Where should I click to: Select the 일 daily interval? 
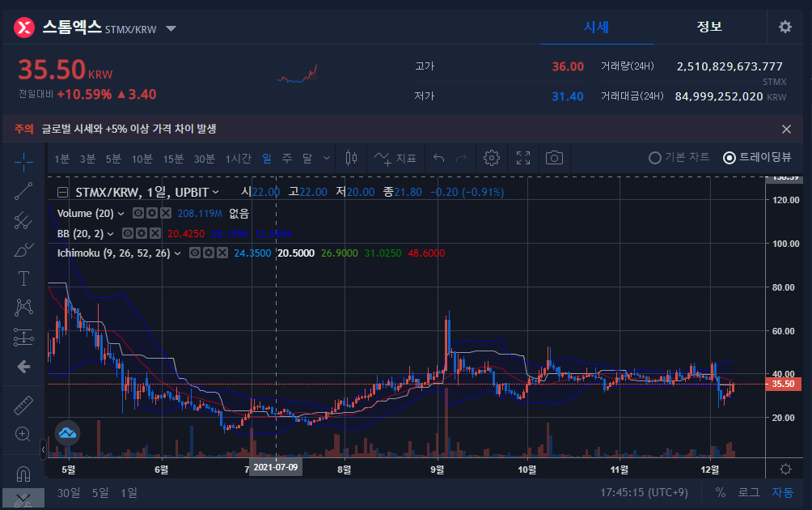[267, 159]
